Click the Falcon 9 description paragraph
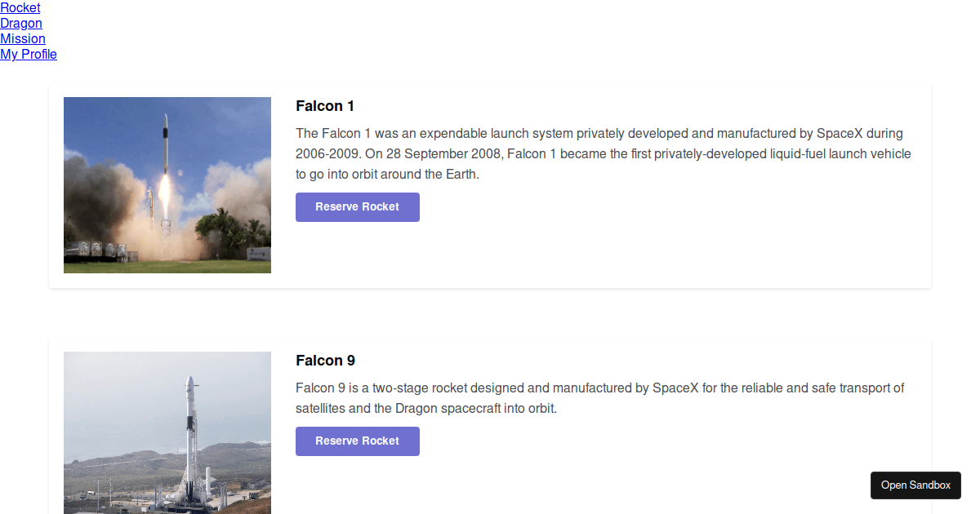Viewport: 980px width, 514px height. (599, 398)
